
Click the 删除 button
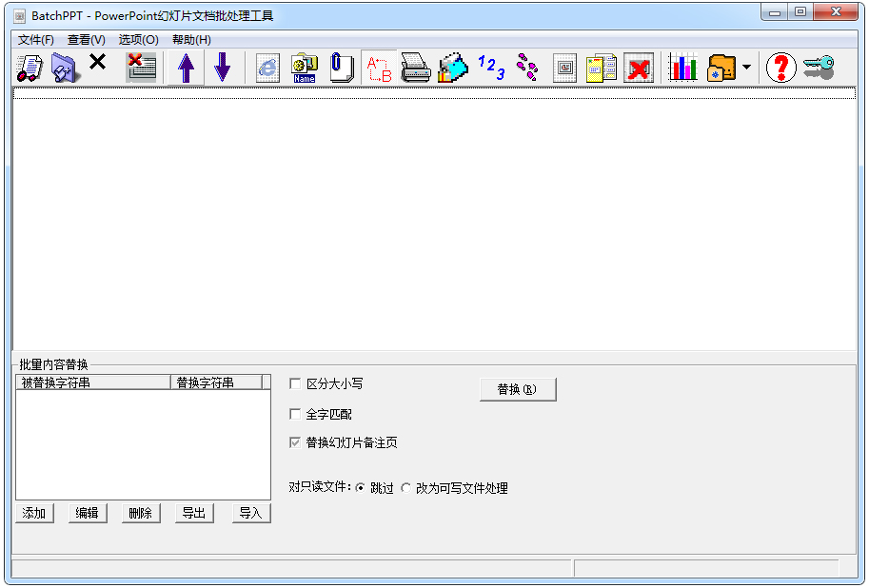[x=141, y=513]
